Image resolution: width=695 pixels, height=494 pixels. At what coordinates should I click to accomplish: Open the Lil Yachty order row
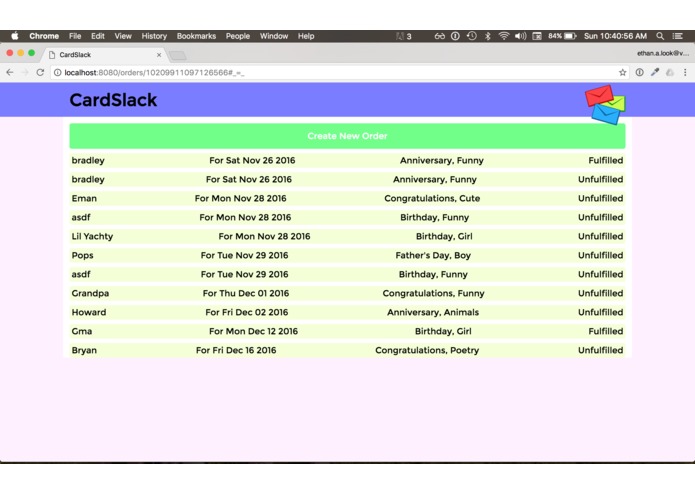tap(348, 236)
